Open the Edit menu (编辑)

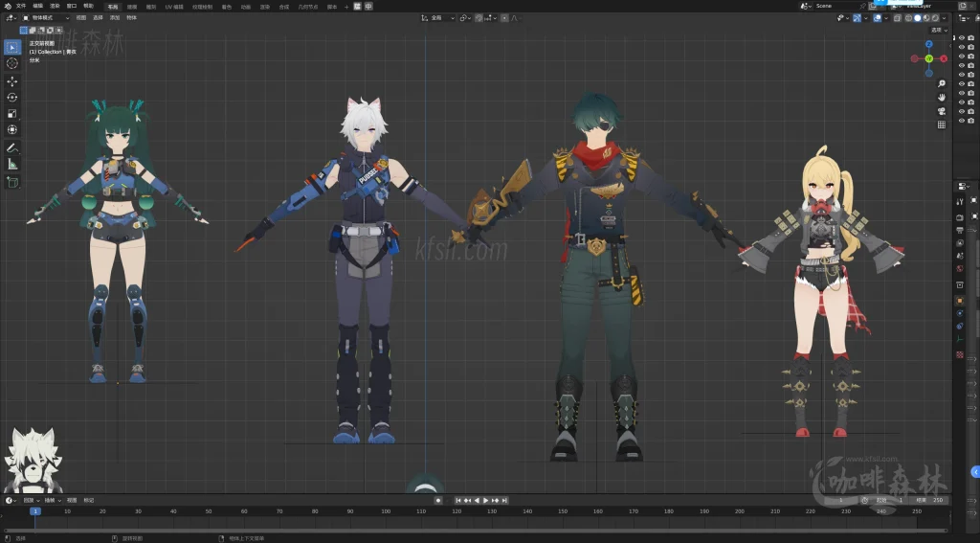[37, 6]
